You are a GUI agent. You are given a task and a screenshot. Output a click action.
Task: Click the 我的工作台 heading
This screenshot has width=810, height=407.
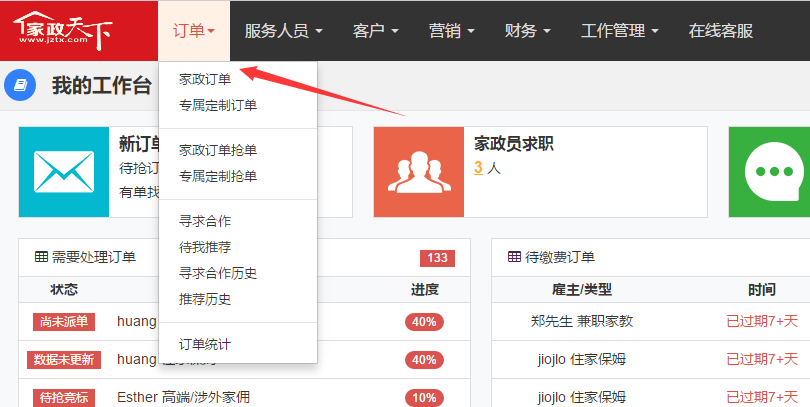click(x=102, y=85)
